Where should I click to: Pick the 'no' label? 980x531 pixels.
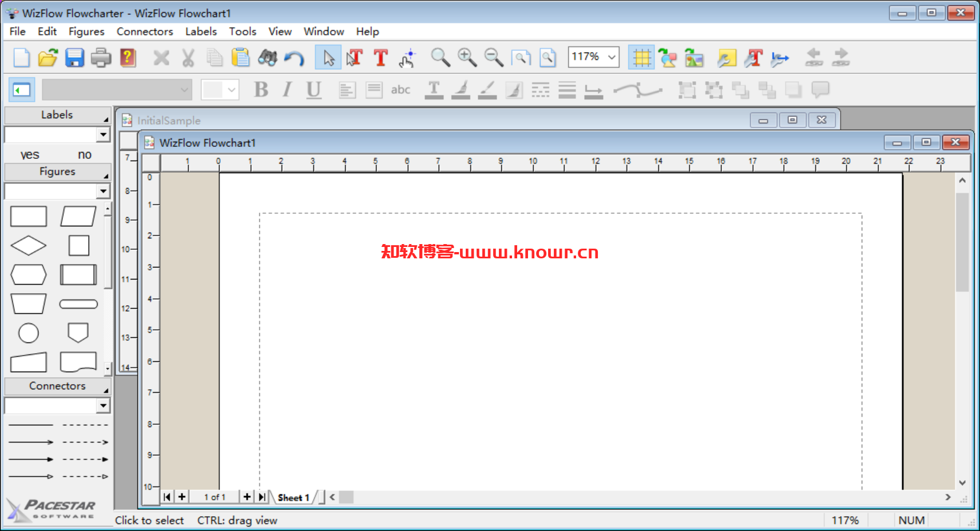pos(85,155)
